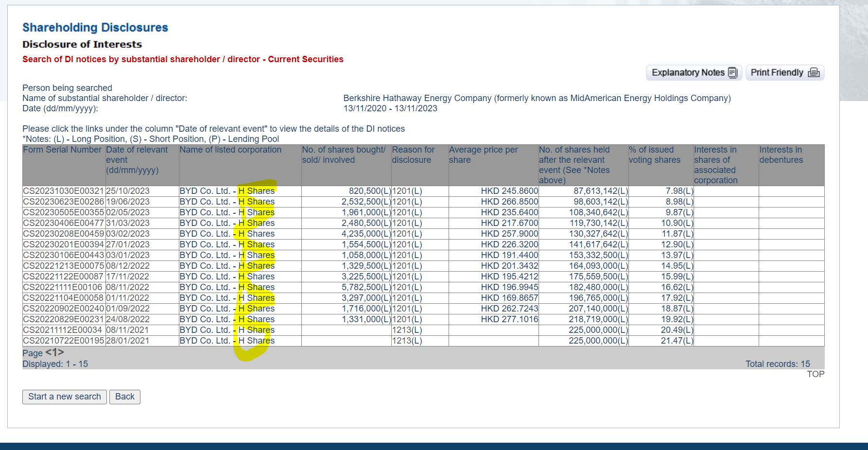The image size is (868, 450).
Task: Go back with the Back button
Action: coord(125,397)
